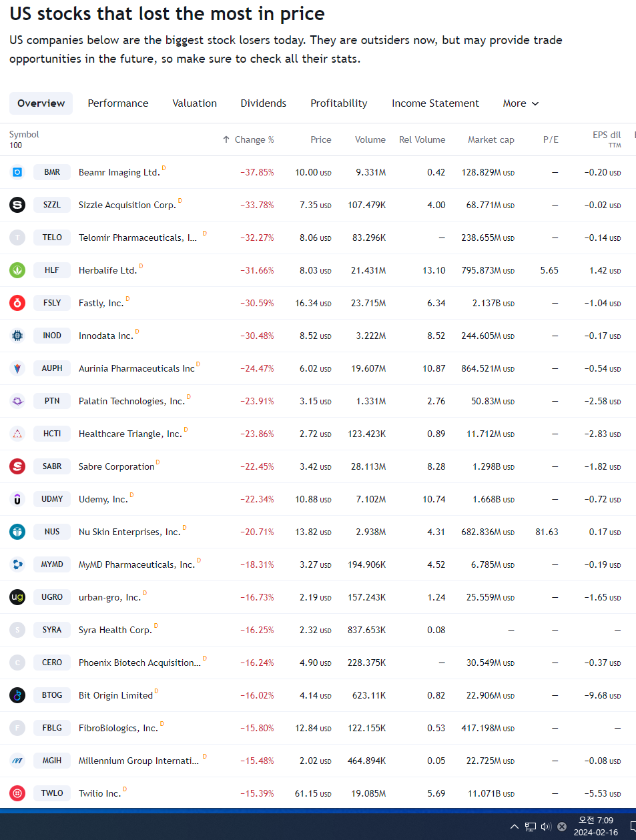Click the Innodata logo icon

[x=17, y=336]
